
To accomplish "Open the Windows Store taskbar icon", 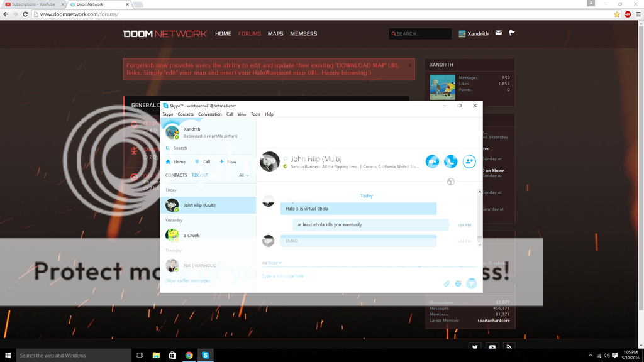I will (x=172, y=356).
